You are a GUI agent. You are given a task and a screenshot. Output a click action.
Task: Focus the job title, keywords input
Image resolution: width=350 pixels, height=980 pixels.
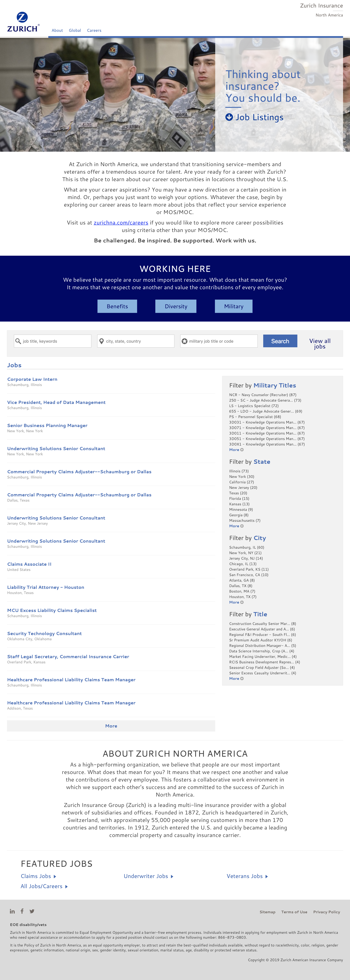point(52,341)
